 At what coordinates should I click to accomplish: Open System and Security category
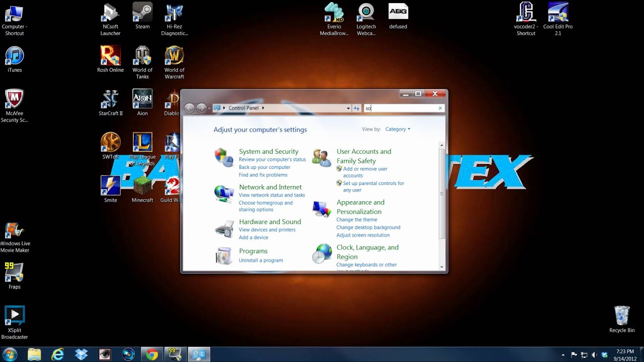269,151
